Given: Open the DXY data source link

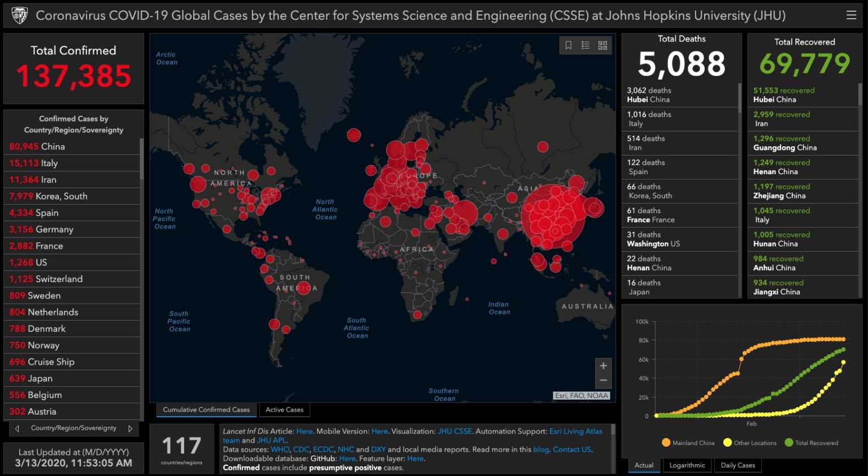Looking at the screenshot, I should pyautogui.click(x=378, y=449).
